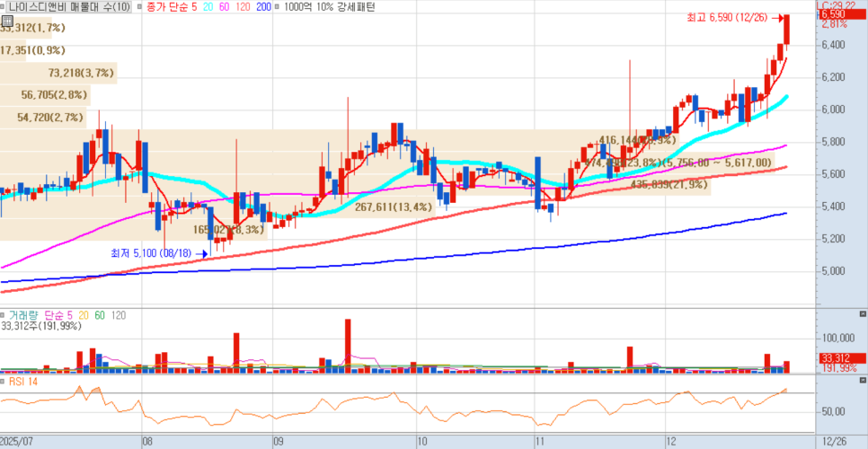The image size is (868, 449).
Task: Click the close X button of volume panel
Action: [863, 313]
